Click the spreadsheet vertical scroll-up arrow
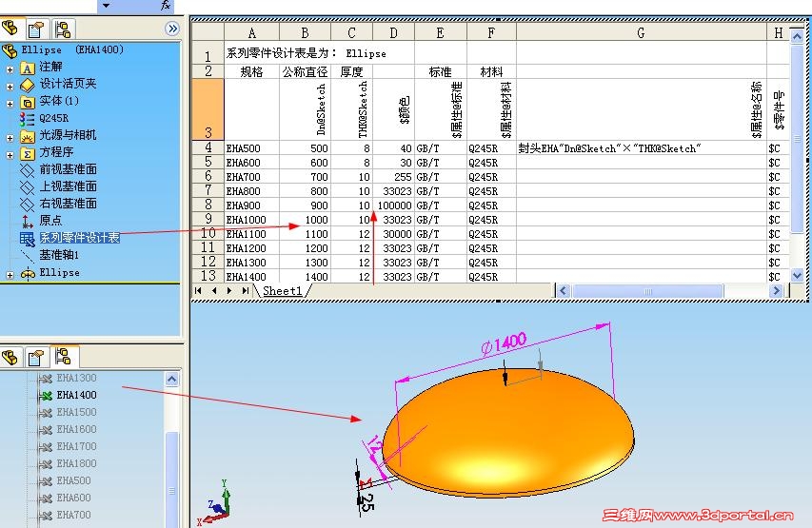Image resolution: width=812 pixels, height=528 pixels. (x=797, y=36)
